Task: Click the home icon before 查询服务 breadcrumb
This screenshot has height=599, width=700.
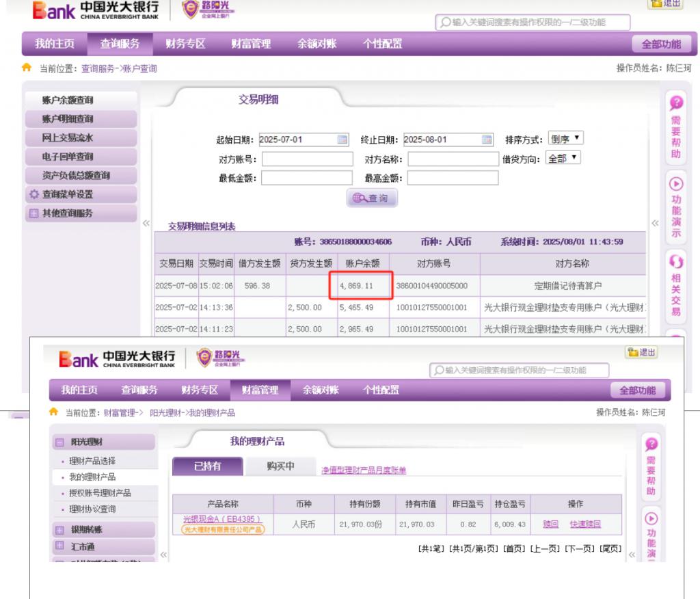Action: 27,68
